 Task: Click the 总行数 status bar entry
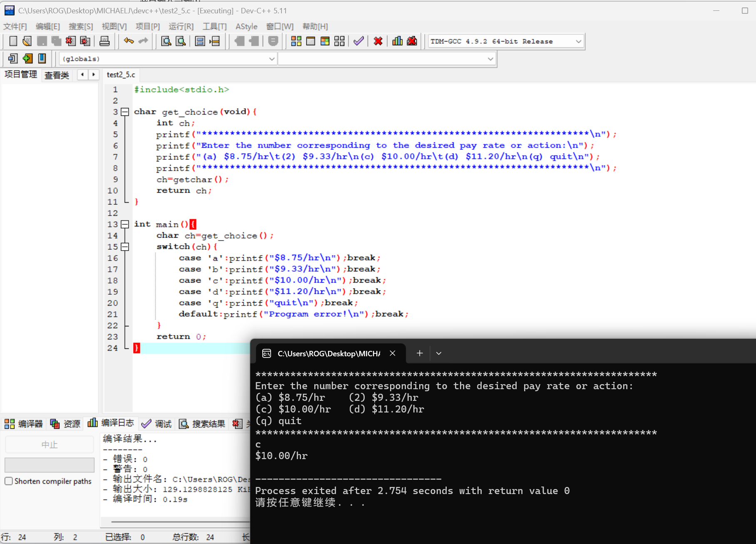coord(193,537)
